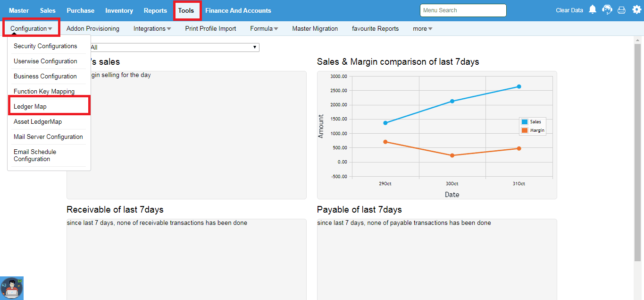This screenshot has width=644, height=300.
Task: Expand the Integrations dropdown
Action: pos(152,28)
